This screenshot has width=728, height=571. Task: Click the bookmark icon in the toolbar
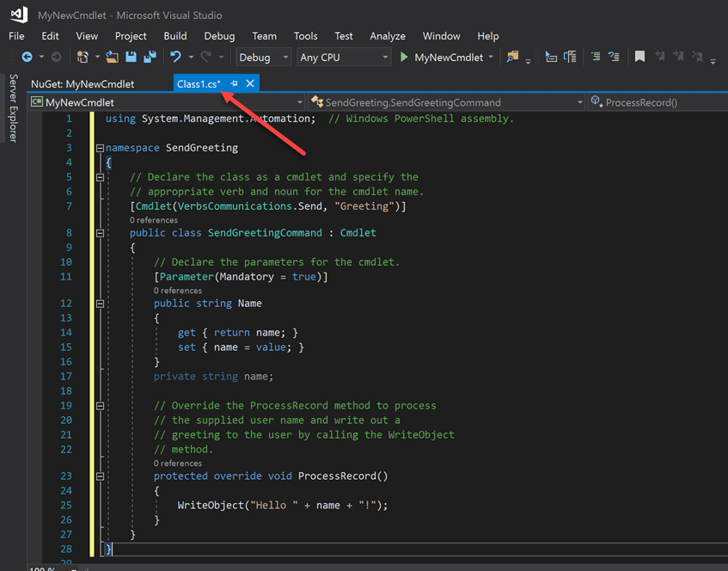coord(639,58)
